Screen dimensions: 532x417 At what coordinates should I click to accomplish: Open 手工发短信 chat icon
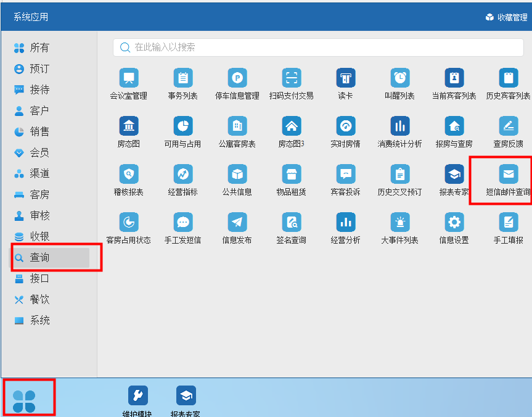click(183, 223)
